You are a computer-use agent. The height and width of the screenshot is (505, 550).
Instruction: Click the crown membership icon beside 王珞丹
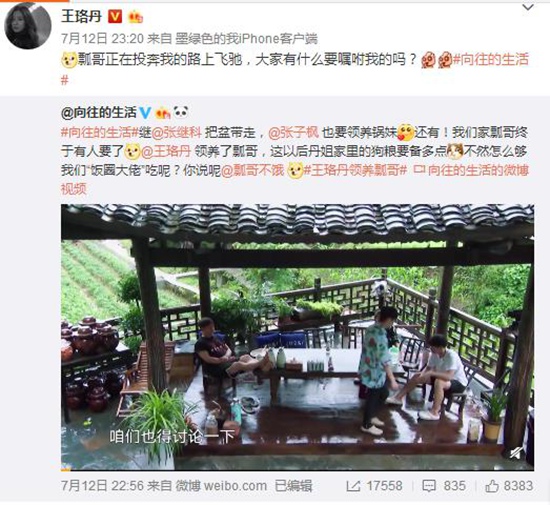tap(135, 16)
